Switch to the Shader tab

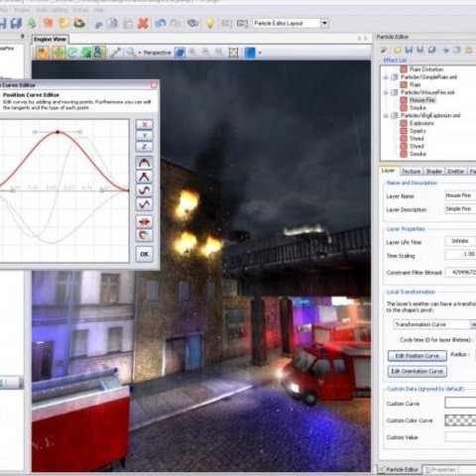coord(433,171)
